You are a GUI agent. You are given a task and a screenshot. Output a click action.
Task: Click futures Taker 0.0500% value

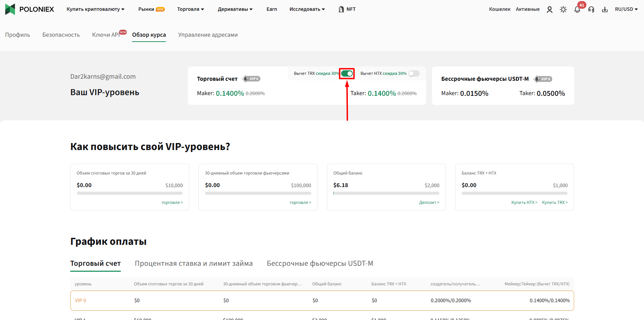click(x=551, y=93)
